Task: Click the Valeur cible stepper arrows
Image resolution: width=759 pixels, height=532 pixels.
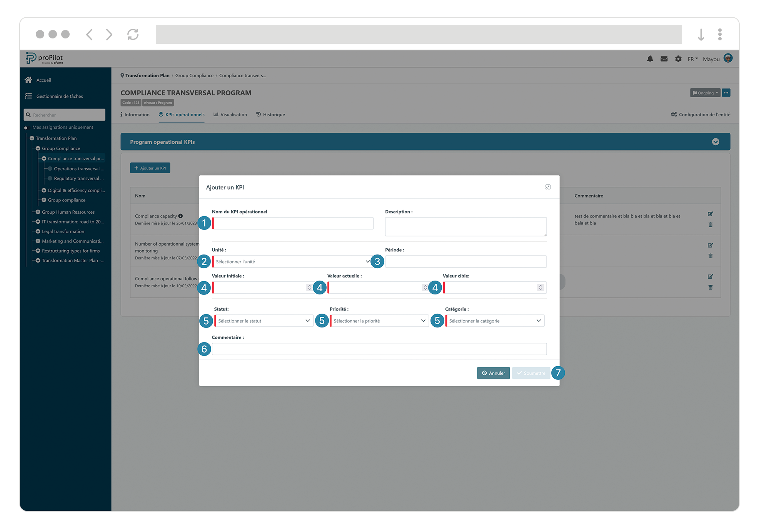Action: 540,287
